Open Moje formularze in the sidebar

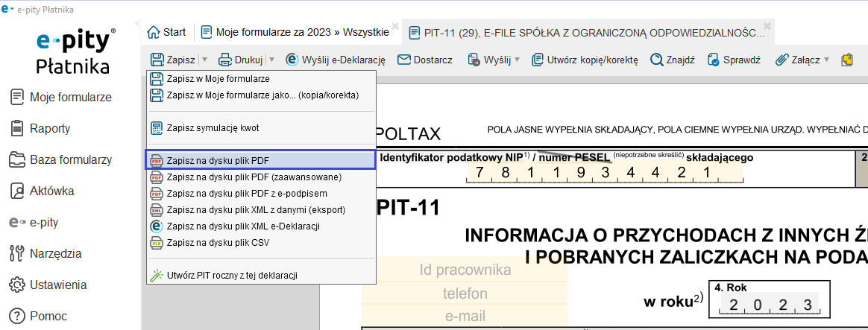coord(61,98)
